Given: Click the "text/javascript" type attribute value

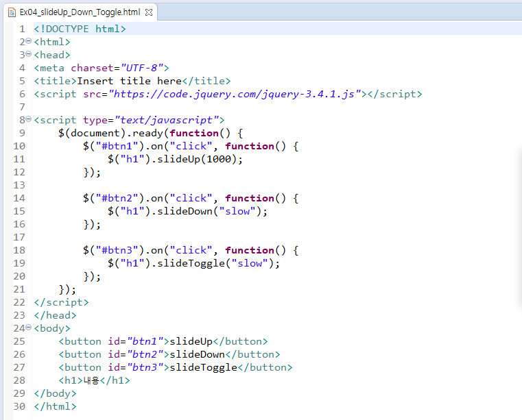Looking at the screenshot, I should pos(167,120).
